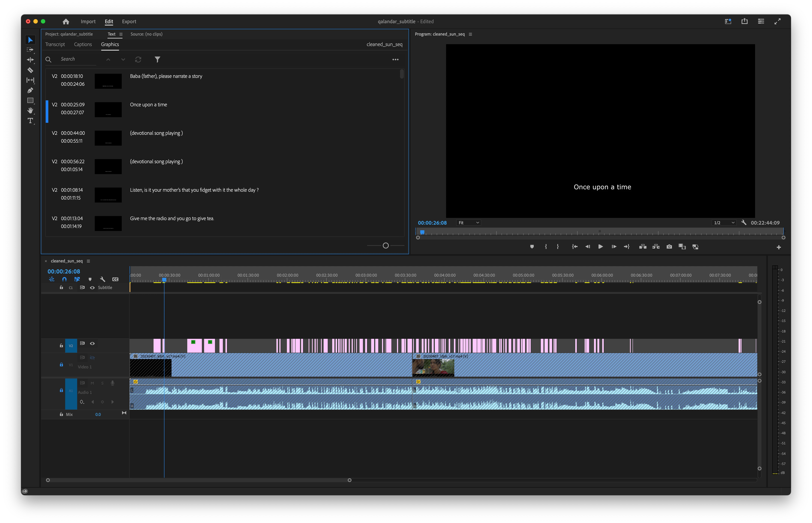Switch to the Captions tab
Viewport: 812px width, 523px height.
[x=83, y=45]
